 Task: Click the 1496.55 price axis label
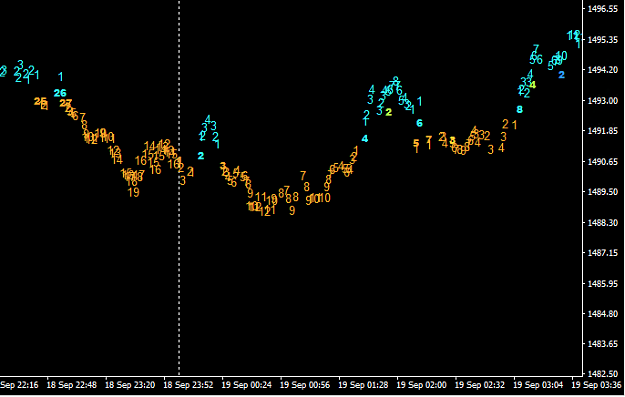point(602,9)
